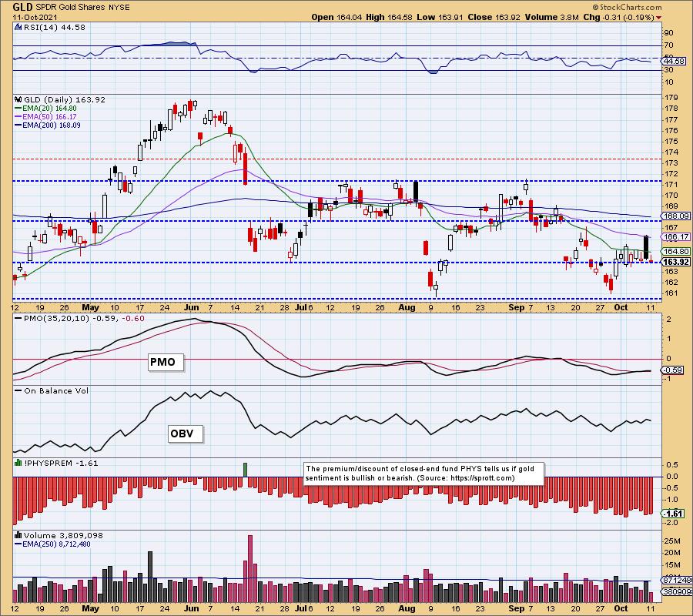
Task: Click the PMO annotation box
Action: point(166,362)
